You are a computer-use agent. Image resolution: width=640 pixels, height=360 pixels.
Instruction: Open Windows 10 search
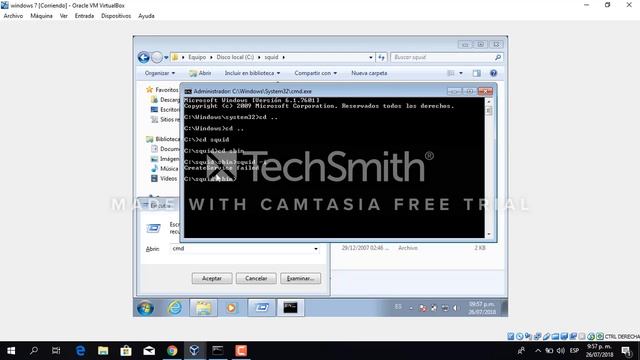coord(34,351)
